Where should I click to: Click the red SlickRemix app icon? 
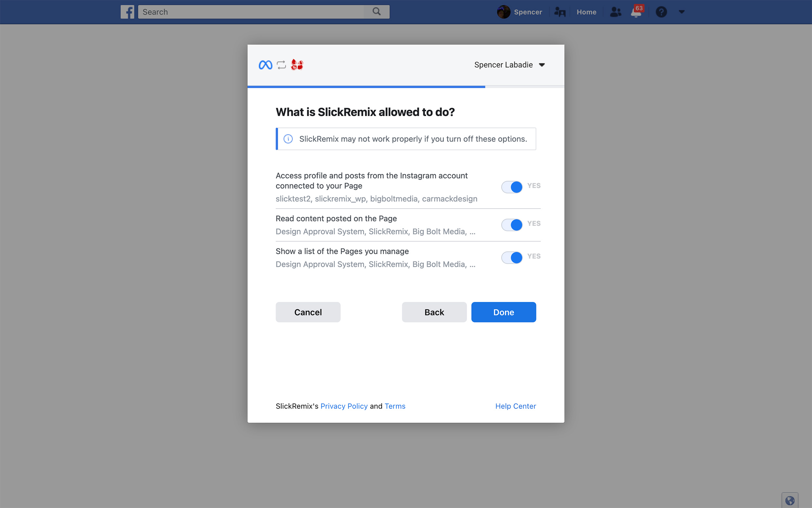297,64
